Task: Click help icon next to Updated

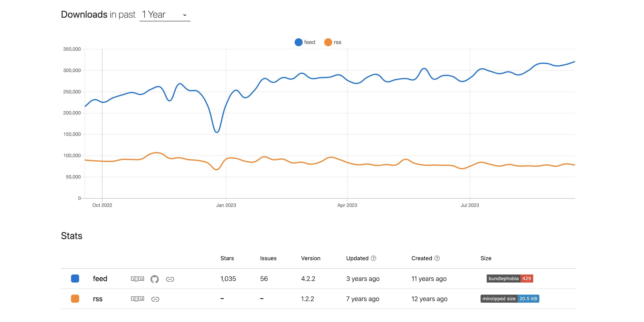Action: 373,258
